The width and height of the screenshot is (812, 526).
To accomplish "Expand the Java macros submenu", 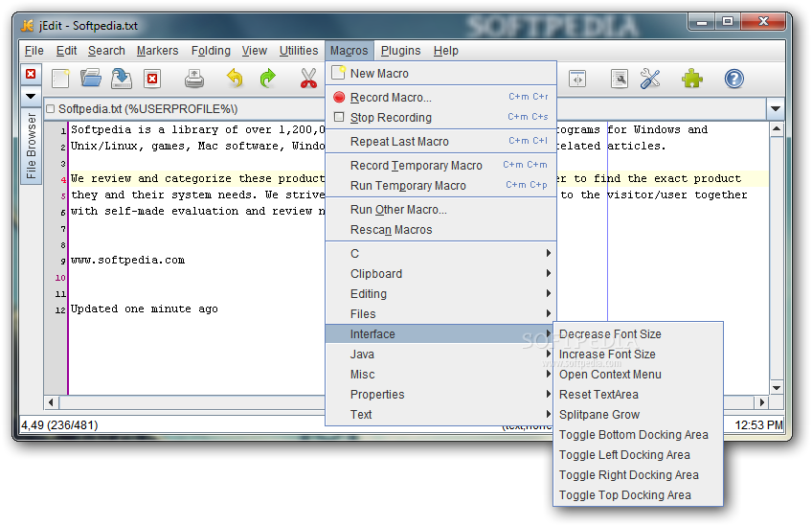I will click(x=441, y=354).
